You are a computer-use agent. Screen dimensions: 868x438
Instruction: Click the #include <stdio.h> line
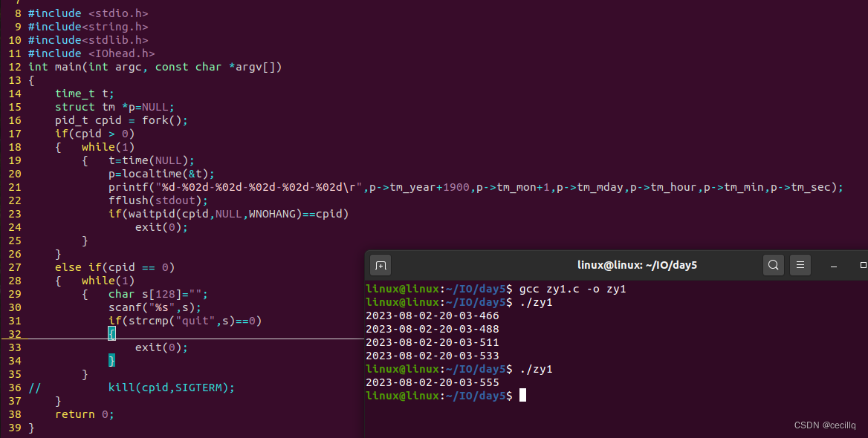[88, 13]
